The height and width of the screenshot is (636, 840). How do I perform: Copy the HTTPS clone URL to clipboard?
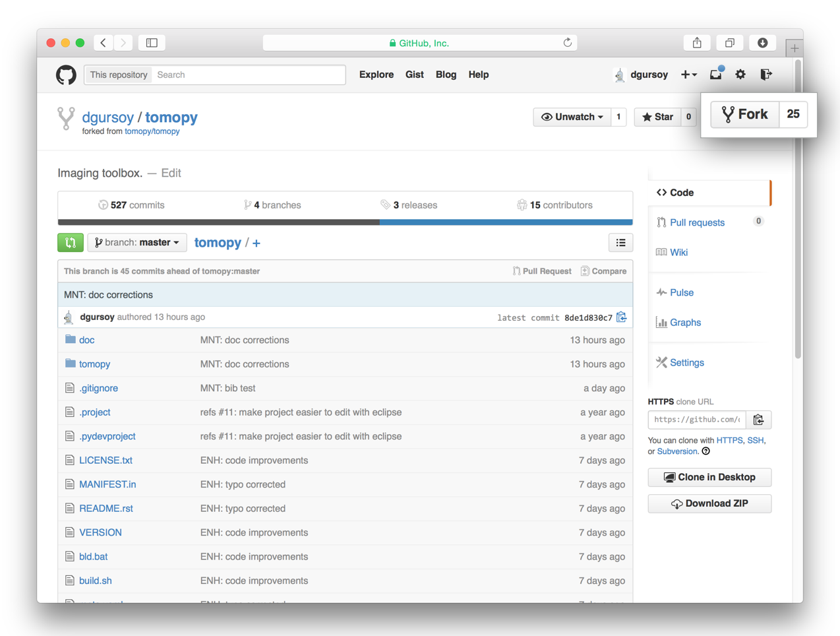[758, 420]
